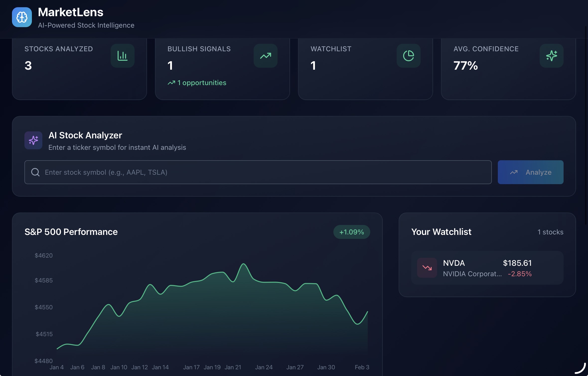Click NVDA's red downtrend icon

point(427,268)
